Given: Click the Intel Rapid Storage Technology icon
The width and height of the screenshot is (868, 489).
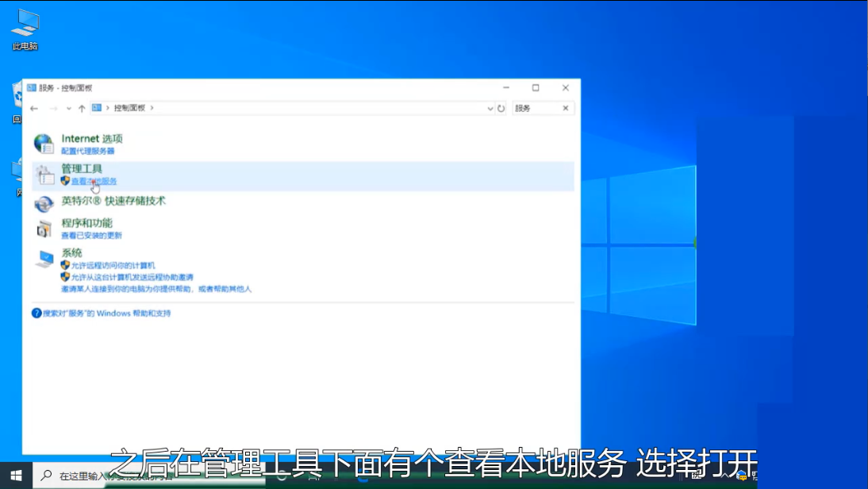Looking at the screenshot, I should point(43,204).
